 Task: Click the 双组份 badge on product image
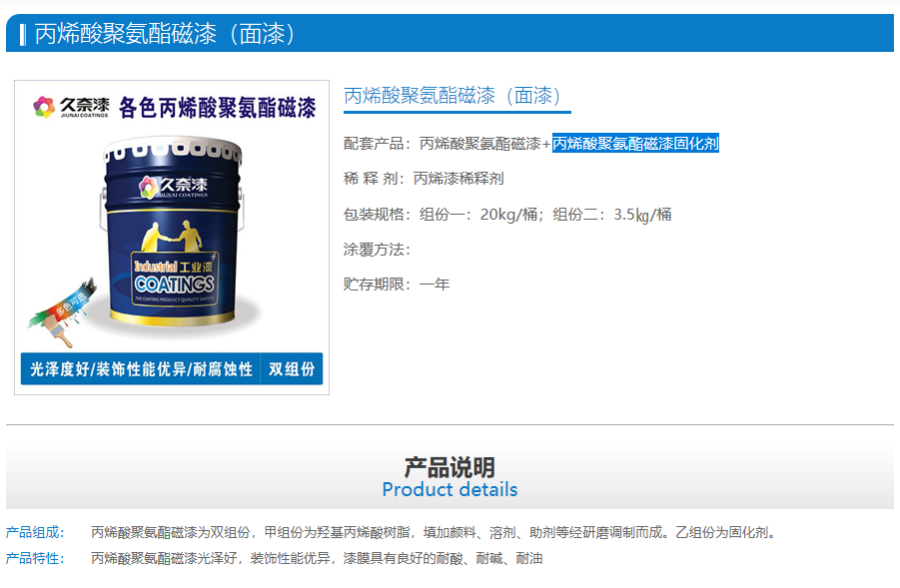(292, 368)
